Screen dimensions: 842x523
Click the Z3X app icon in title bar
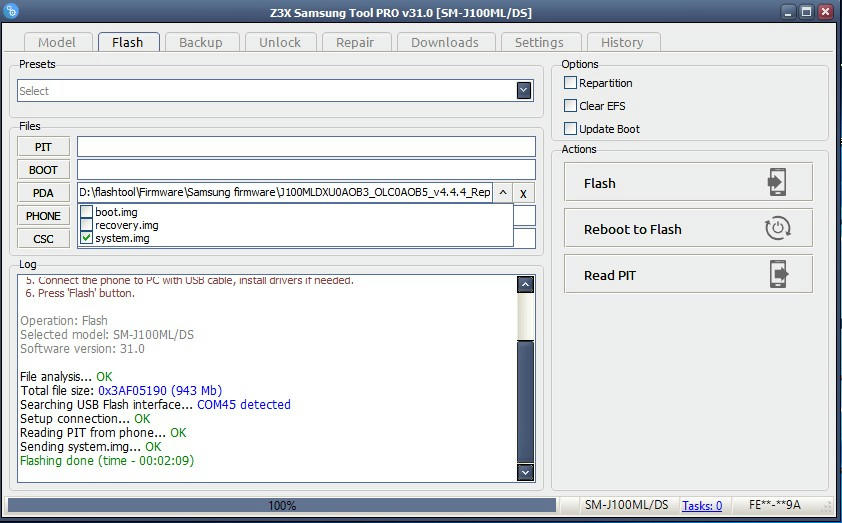pyautogui.click(x=11, y=10)
